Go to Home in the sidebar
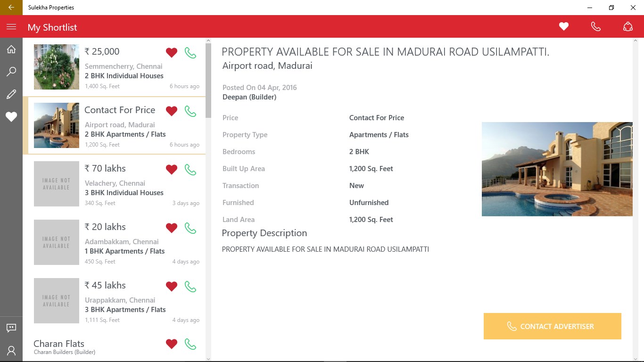This screenshot has height=362, width=644. coord(11,49)
